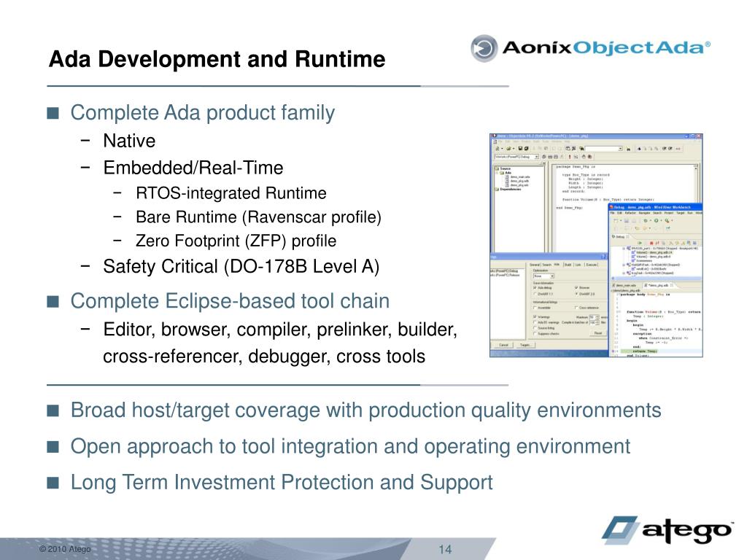Toggle 'Assemble' checkbox in settings dialog
747x560 pixels.
[535, 308]
